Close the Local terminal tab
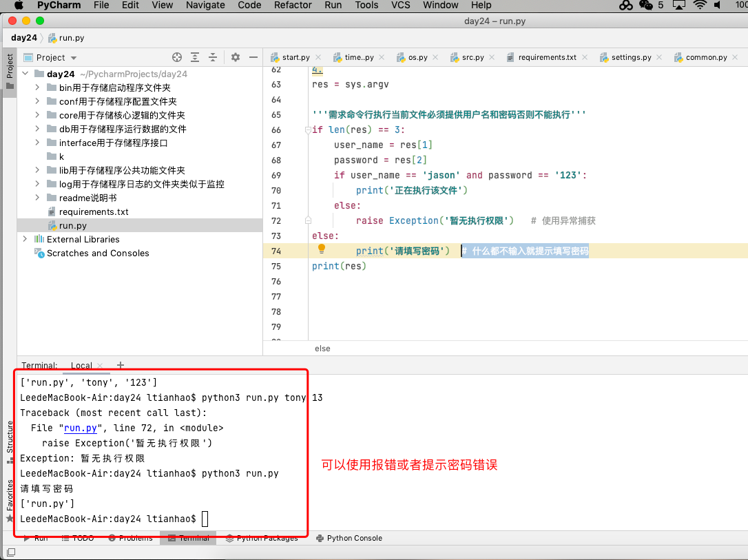The image size is (748, 560). click(100, 365)
